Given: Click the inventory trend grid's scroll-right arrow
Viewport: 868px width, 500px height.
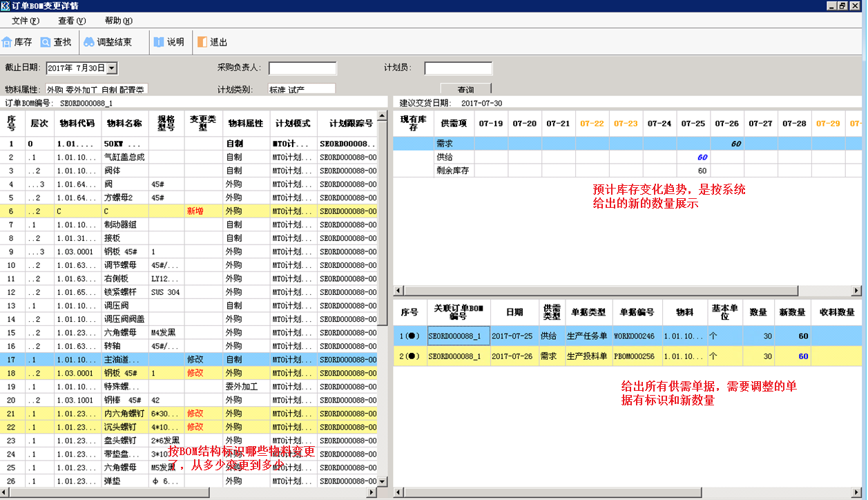Looking at the screenshot, I should click(857, 291).
